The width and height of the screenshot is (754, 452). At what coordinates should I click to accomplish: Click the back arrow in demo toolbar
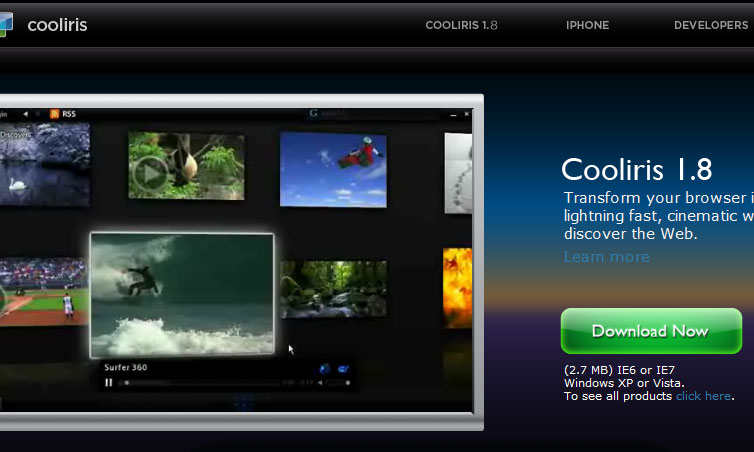click(25, 114)
